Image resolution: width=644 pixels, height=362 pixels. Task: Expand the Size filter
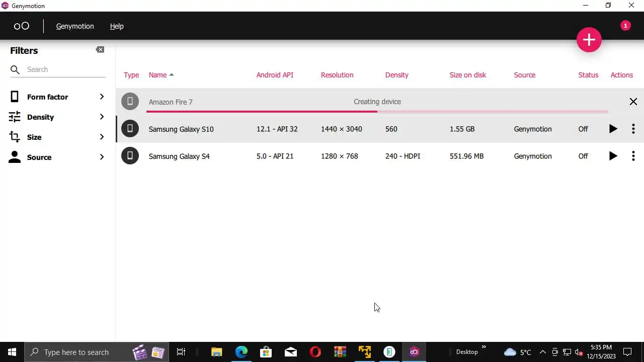pos(102,137)
